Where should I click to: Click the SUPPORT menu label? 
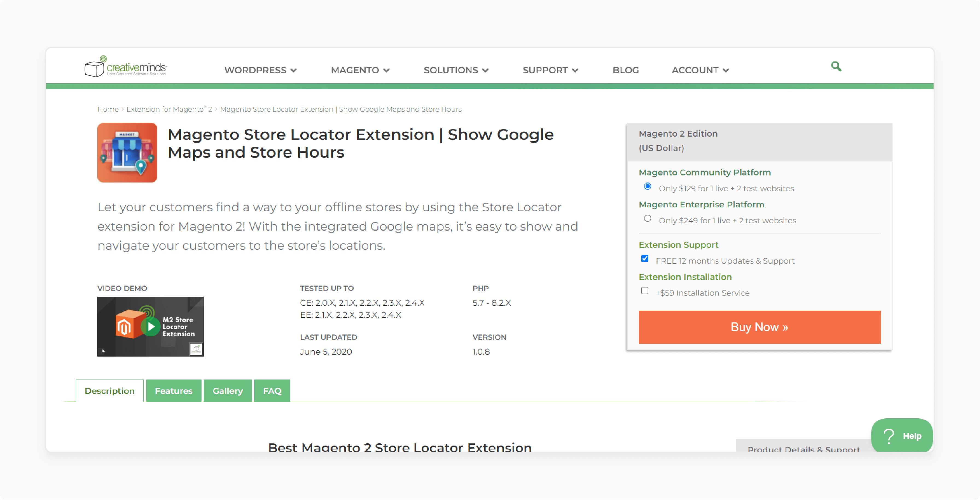(x=545, y=70)
